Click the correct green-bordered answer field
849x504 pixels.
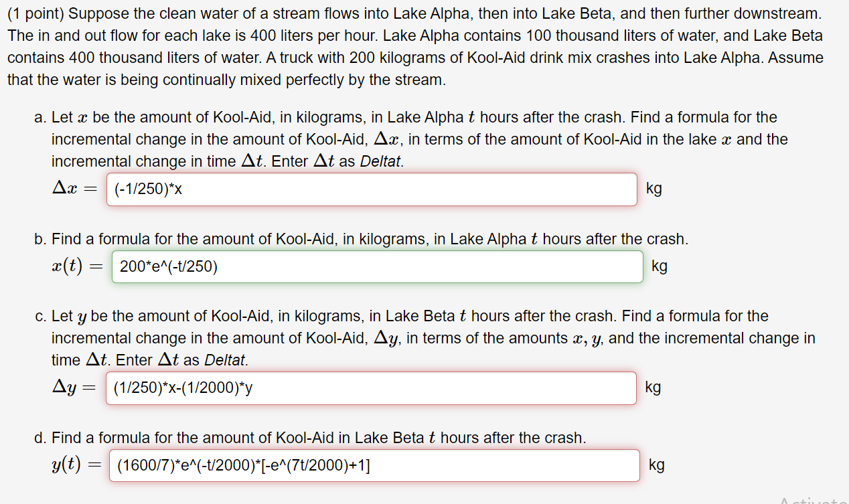375,266
